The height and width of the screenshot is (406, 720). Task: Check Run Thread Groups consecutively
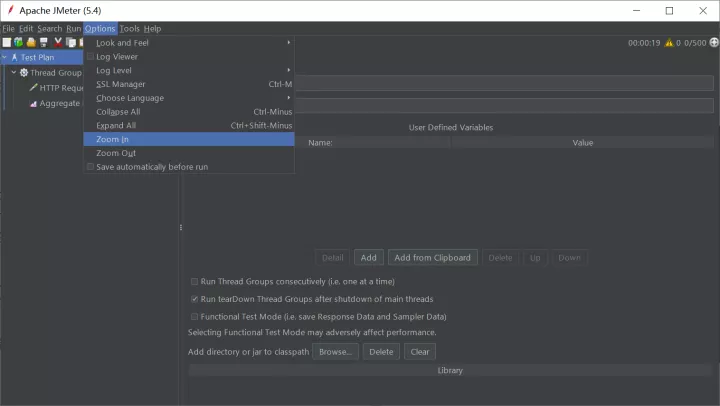click(x=194, y=282)
